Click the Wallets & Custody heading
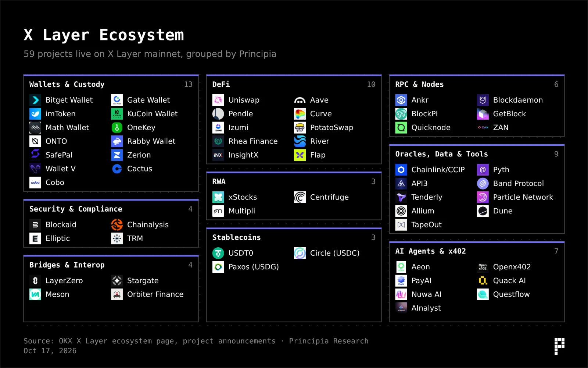 (67, 84)
